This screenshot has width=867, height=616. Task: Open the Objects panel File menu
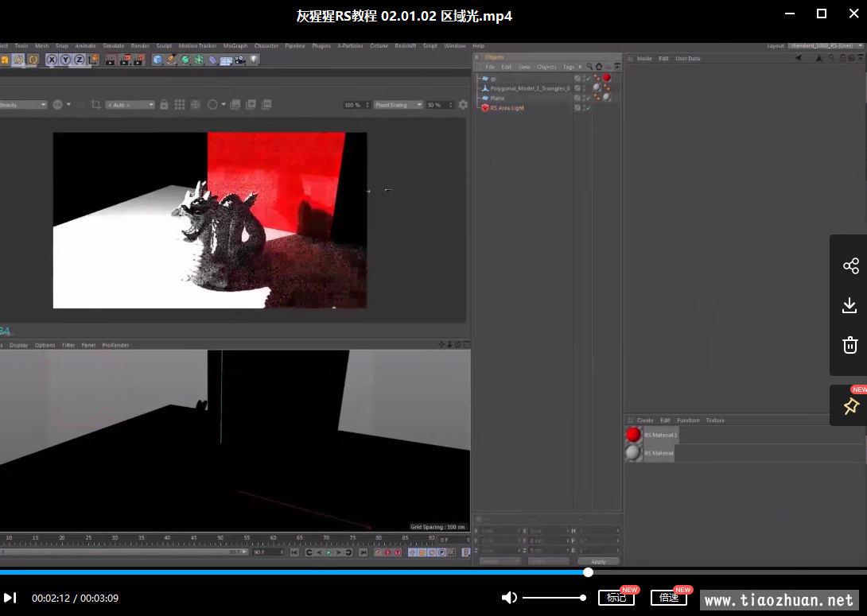point(490,67)
